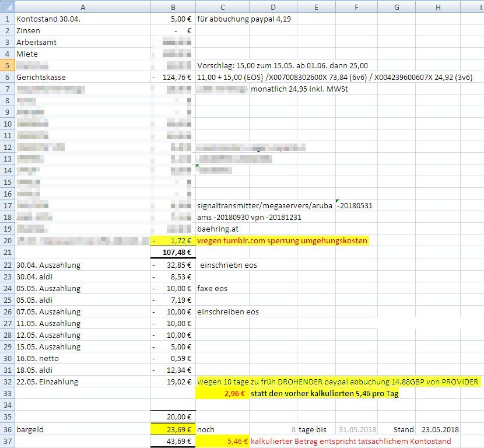Select row 21 header

(x=7, y=252)
